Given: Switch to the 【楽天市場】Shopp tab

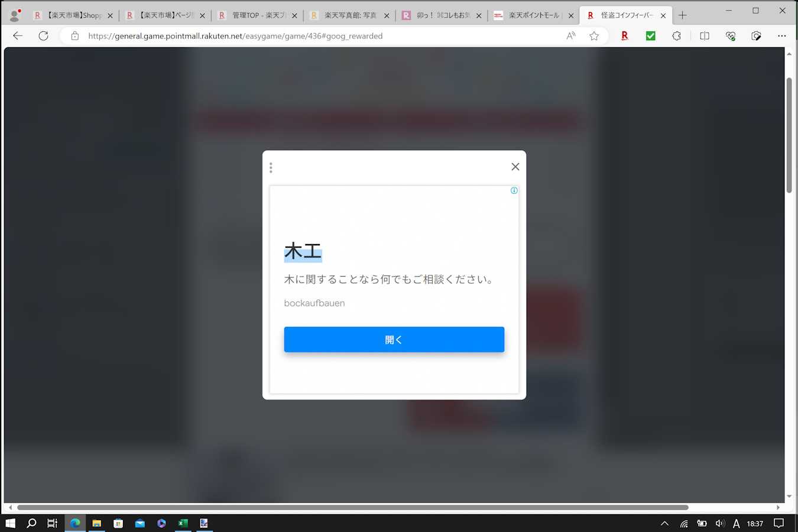Looking at the screenshot, I should [72, 15].
